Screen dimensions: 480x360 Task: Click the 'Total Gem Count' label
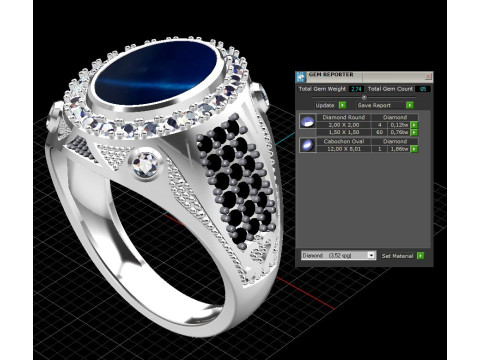coord(390,89)
